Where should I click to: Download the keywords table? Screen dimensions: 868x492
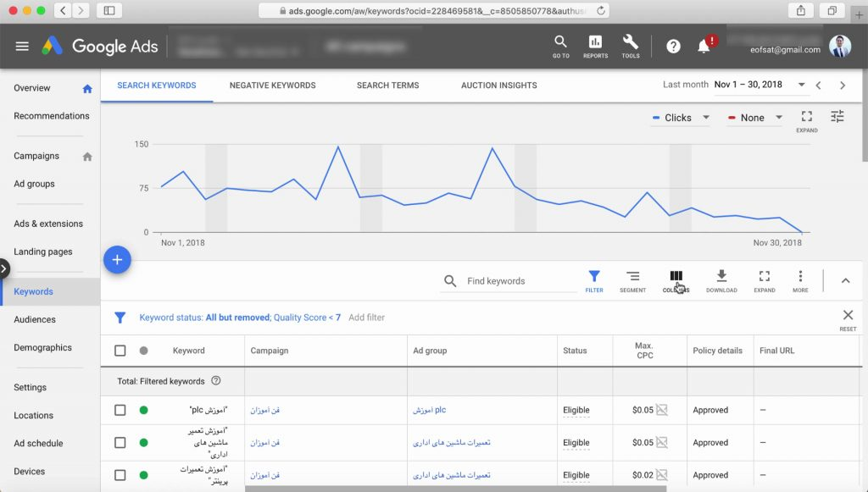click(721, 281)
